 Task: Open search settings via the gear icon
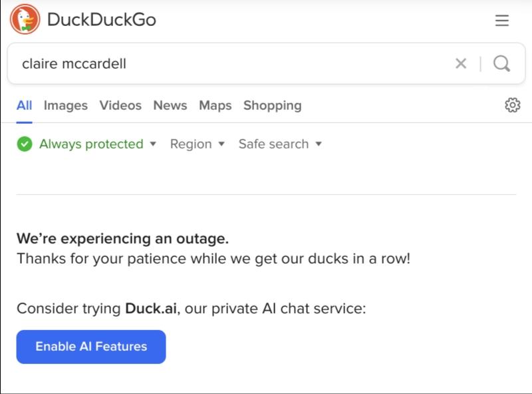click(512, 105)
